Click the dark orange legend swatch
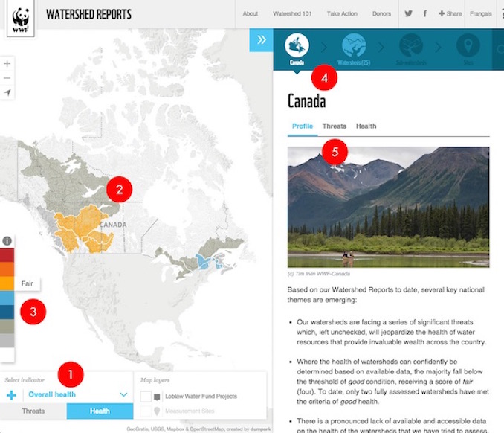Viewport: 504px width, 433px height. coord(7,269)
